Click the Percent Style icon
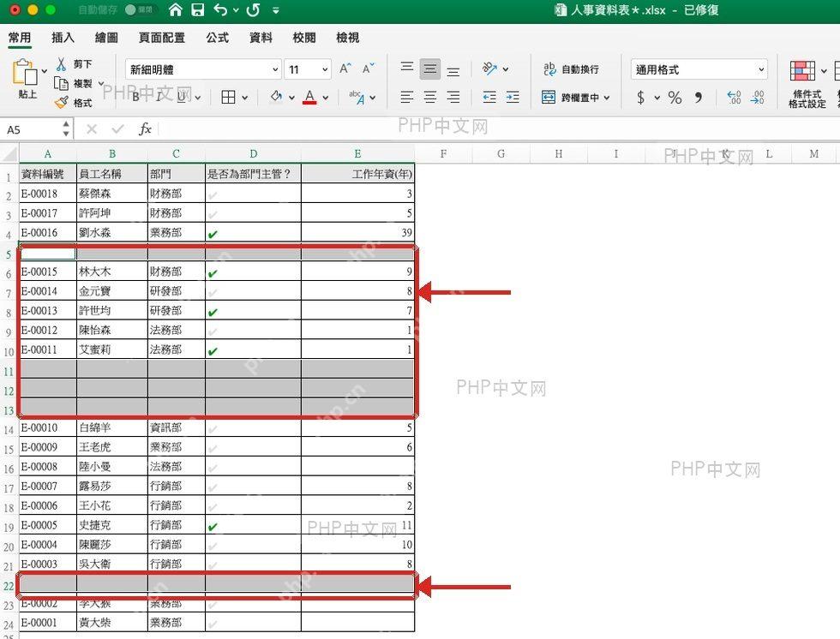 (675, 98)
